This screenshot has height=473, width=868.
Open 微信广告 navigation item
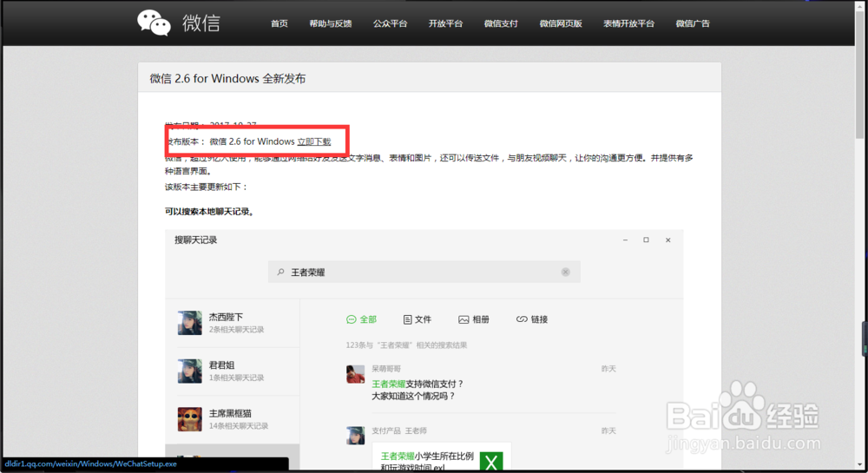tap(692, 23)
